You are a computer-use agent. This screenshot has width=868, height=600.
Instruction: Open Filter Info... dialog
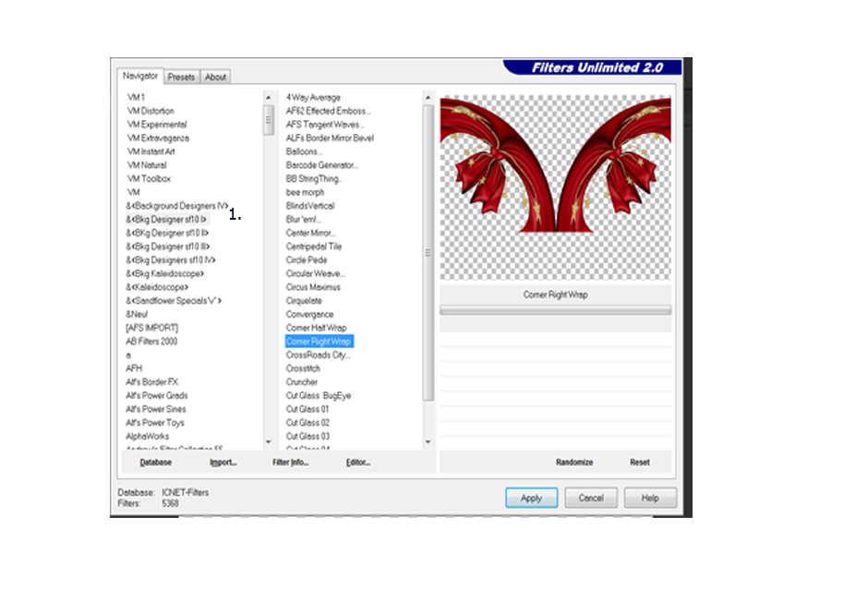pos(290,462)
